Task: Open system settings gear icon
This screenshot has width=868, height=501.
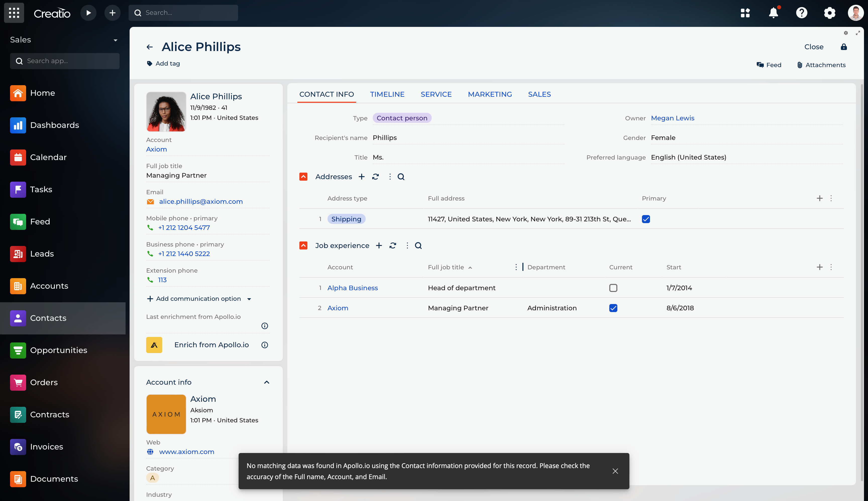Action: pyautogui.click(x=830, y=13)
